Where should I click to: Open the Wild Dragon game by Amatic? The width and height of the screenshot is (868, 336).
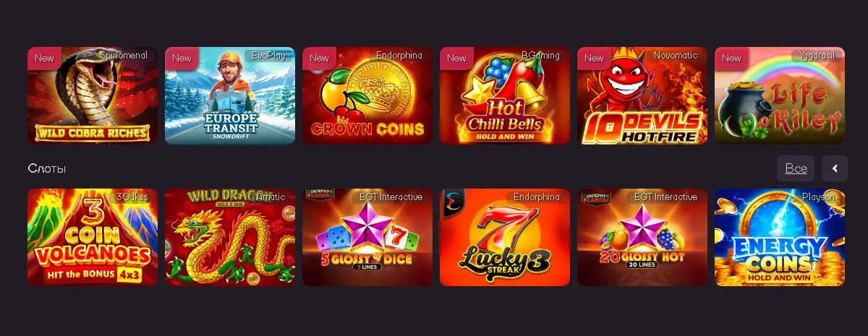(230, 238)
